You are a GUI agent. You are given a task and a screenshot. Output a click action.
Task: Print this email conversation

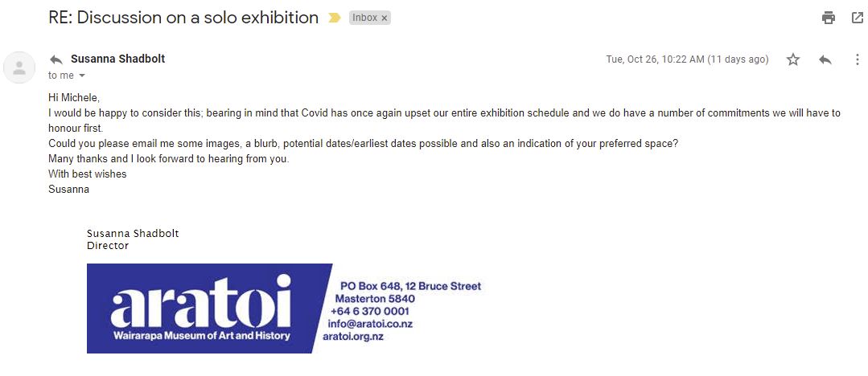(829, 18)
